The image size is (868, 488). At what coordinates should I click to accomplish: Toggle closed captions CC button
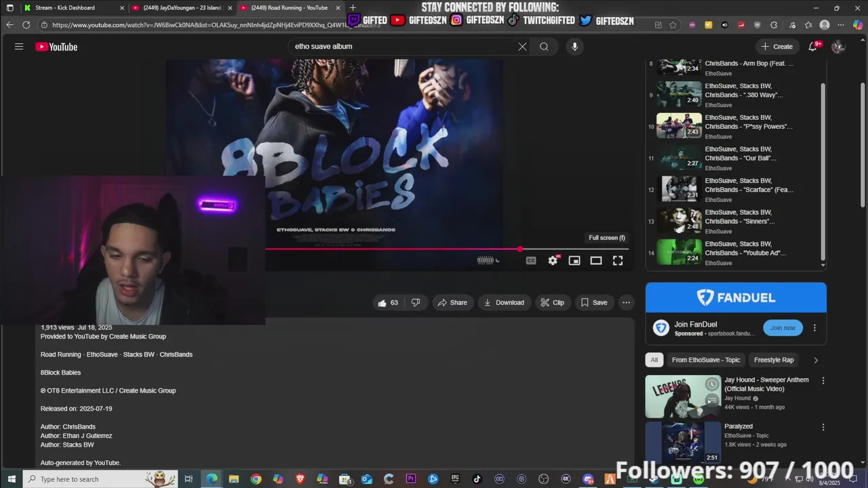[531, 260]
